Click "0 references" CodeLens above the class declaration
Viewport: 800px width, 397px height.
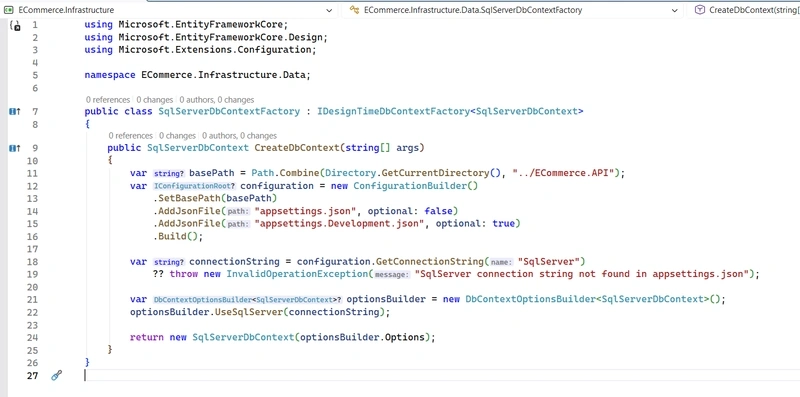point(108,100)
